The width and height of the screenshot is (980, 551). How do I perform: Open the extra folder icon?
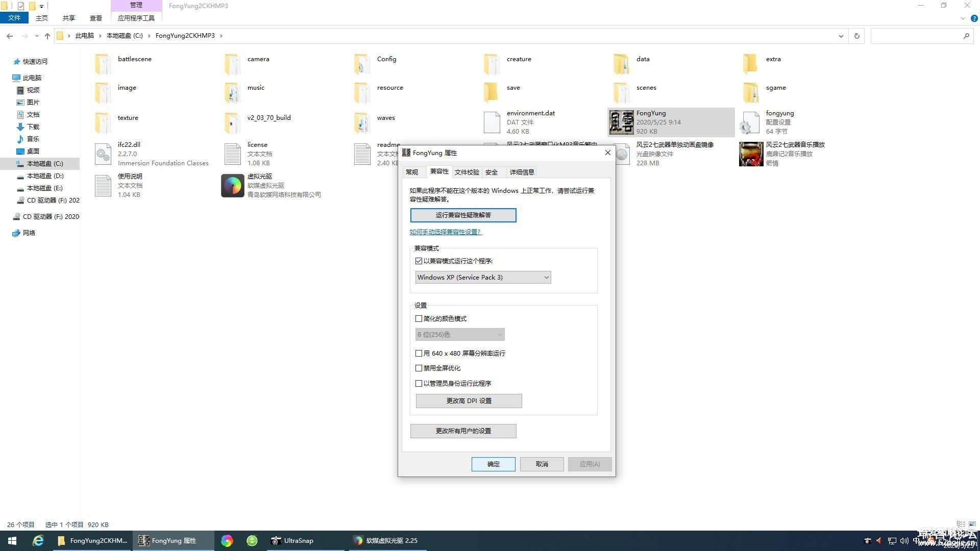(x=751, y=64)
